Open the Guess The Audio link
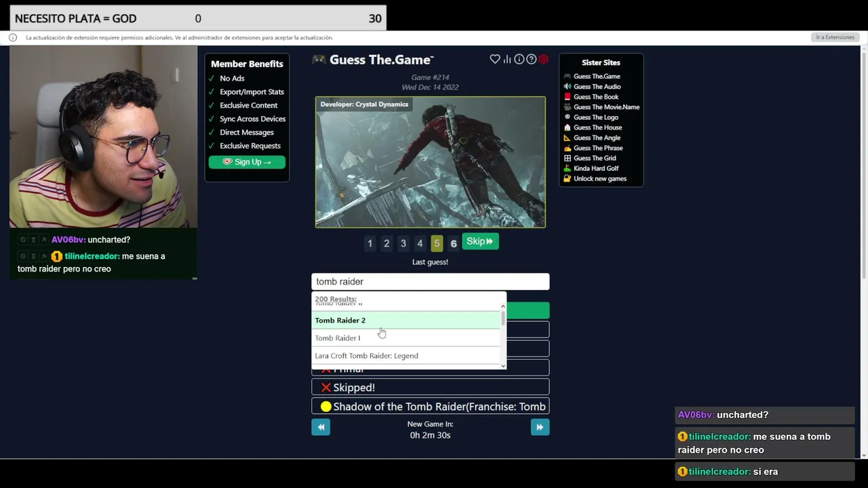The width and height of the screenshot is (868, 488). click(x=597, y=87)
